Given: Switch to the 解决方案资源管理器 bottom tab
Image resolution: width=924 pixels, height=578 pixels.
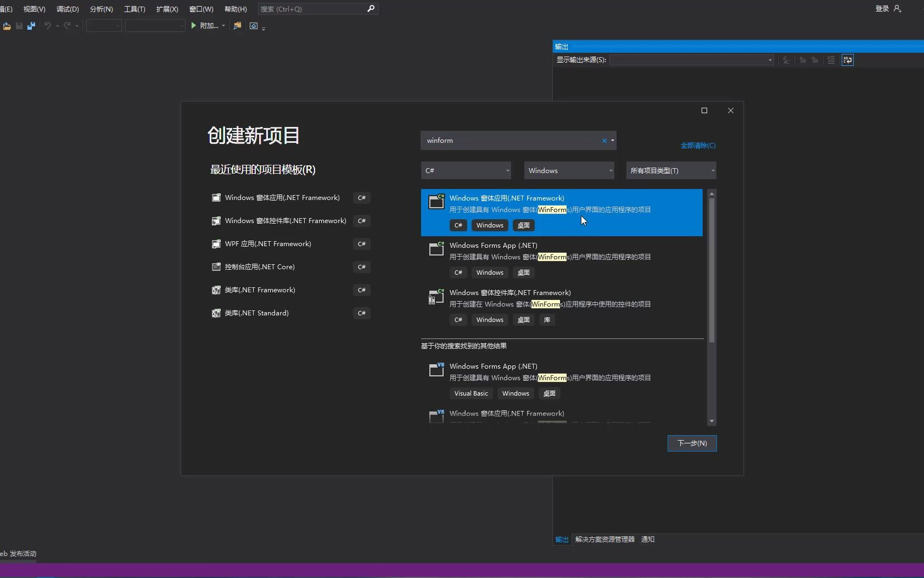Looking at the screenshot, I should click(x=604, y=539).
